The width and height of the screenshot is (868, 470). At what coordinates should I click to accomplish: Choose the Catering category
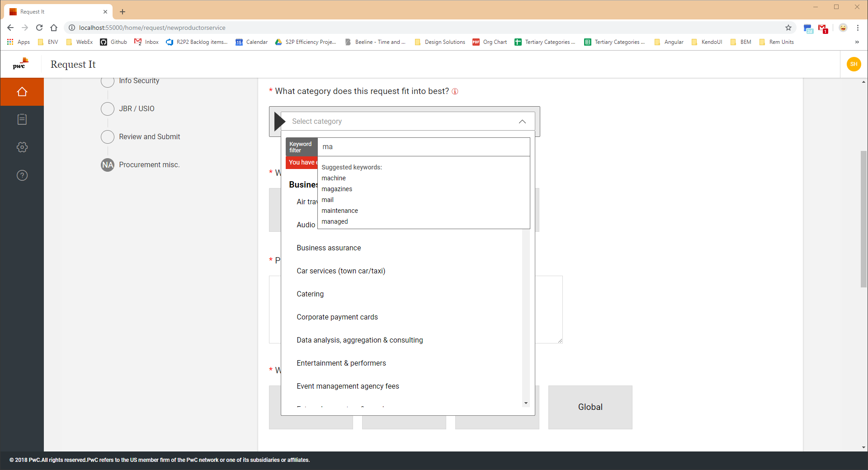pyautogui.click(x=310, y=294)
